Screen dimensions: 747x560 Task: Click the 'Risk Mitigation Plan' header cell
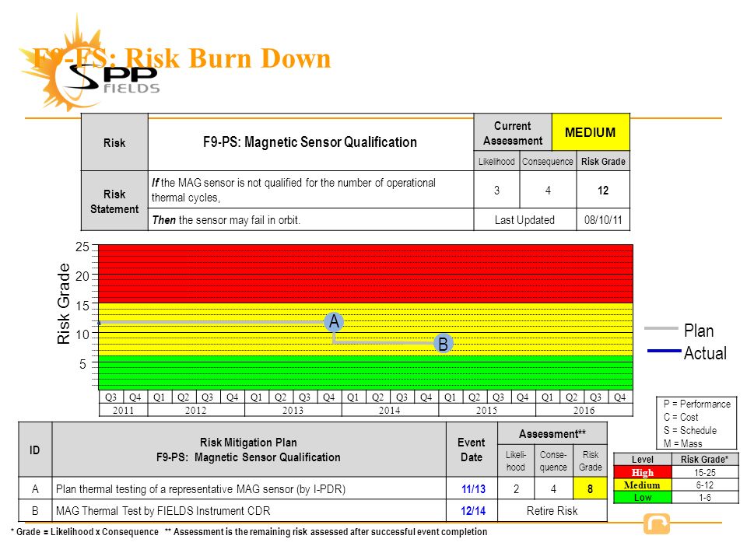click(249, 450)
